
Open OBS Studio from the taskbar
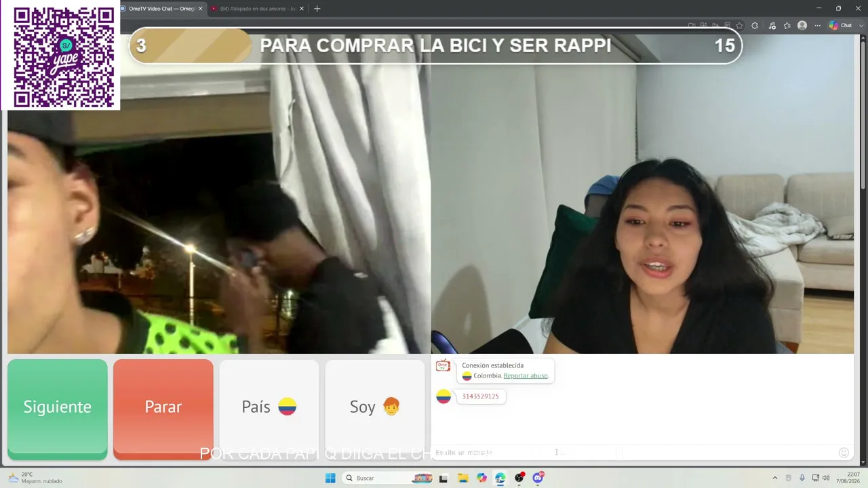click(519, 478)
